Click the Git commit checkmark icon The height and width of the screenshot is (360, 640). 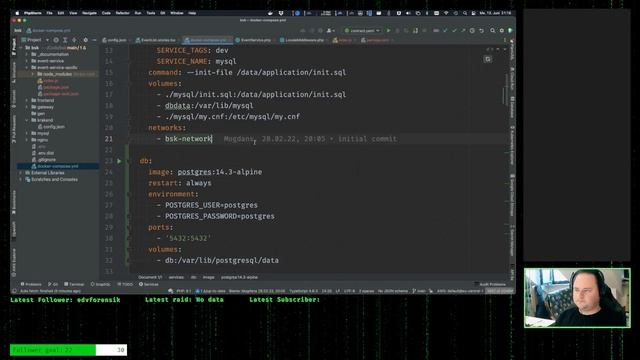click(454, 31)
